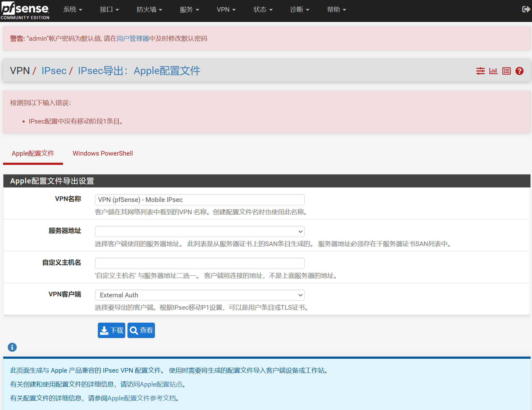Focus the 自定义主机名 input field
The width and height of the screenshot is (532, 410).
click(x=199, y=263)
